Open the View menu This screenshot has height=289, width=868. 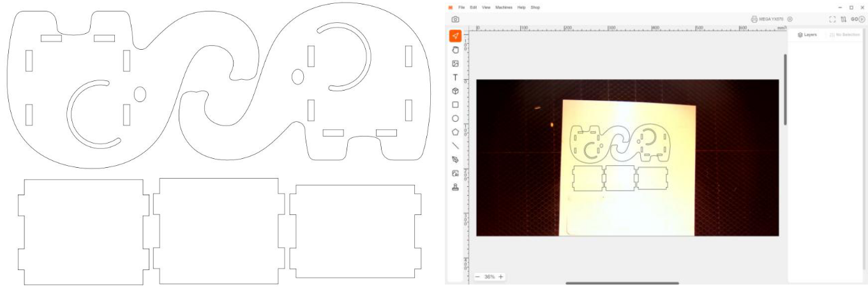486,7
